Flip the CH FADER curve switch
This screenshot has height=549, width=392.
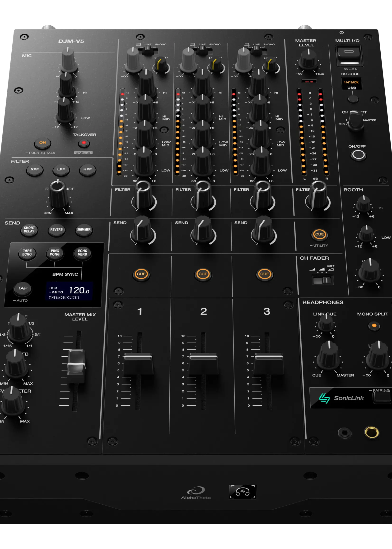(323, 280)
